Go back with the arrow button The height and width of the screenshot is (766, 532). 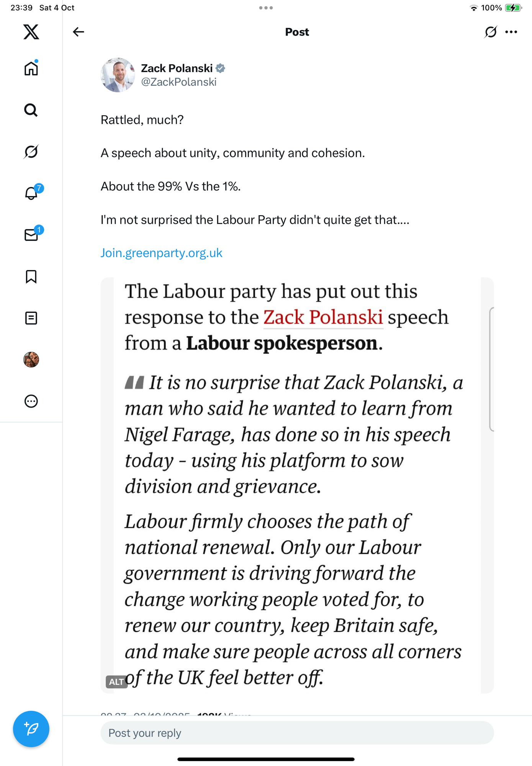coord(79,32)
